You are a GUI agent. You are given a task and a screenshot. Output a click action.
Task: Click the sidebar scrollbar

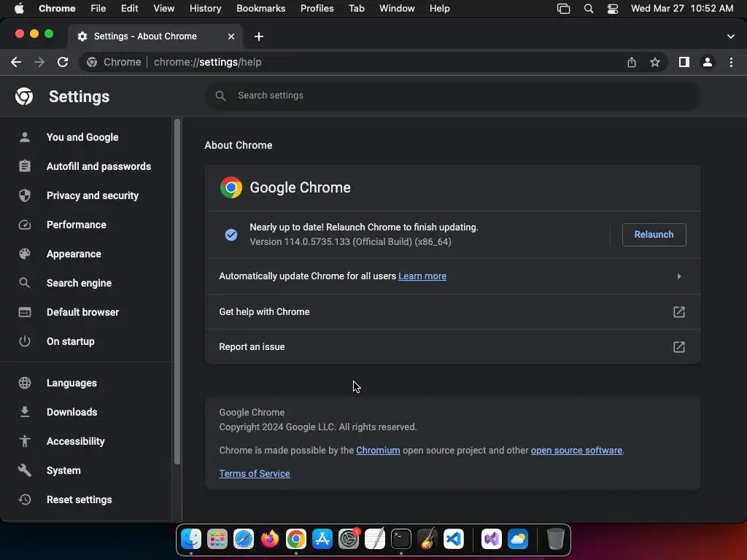pos(177,292)
